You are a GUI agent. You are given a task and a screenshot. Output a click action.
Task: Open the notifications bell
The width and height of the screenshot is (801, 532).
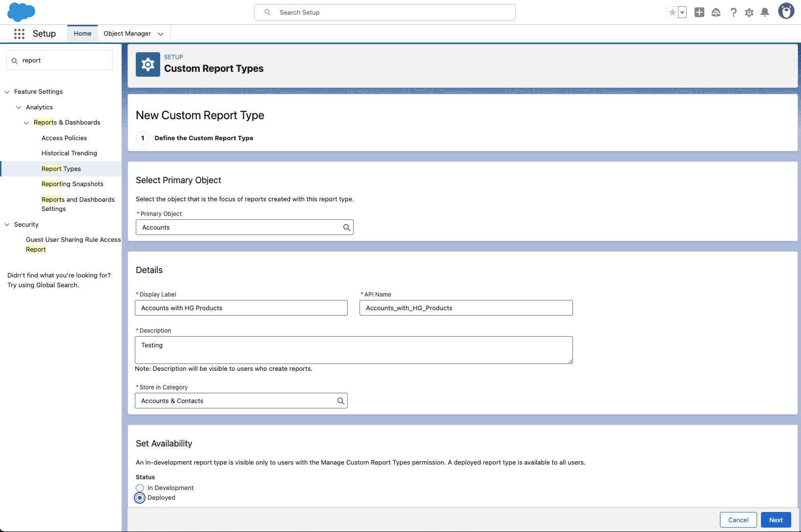click(x=765, y=12)
